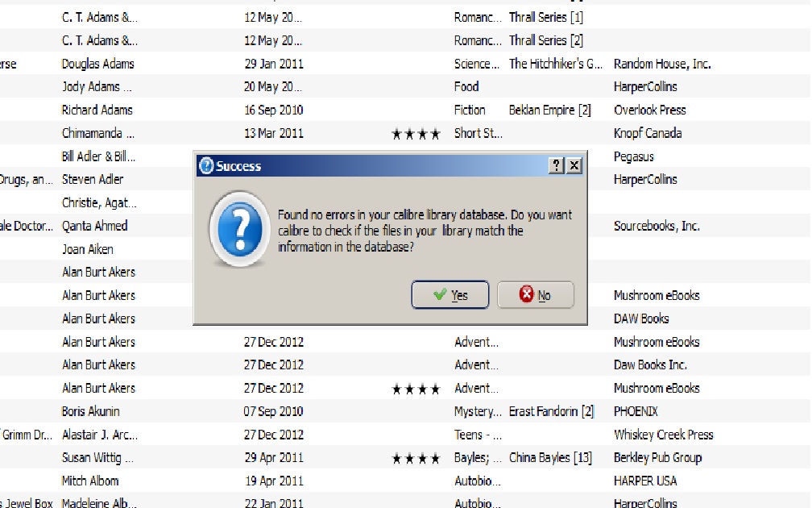Select the DAW Books publisher cell
The width and height of the screenshot is (812, 508).
(641, 319)
